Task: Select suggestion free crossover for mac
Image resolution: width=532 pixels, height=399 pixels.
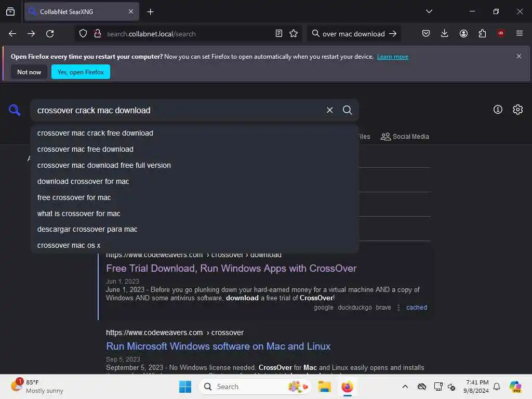Action: coord(194,197)
